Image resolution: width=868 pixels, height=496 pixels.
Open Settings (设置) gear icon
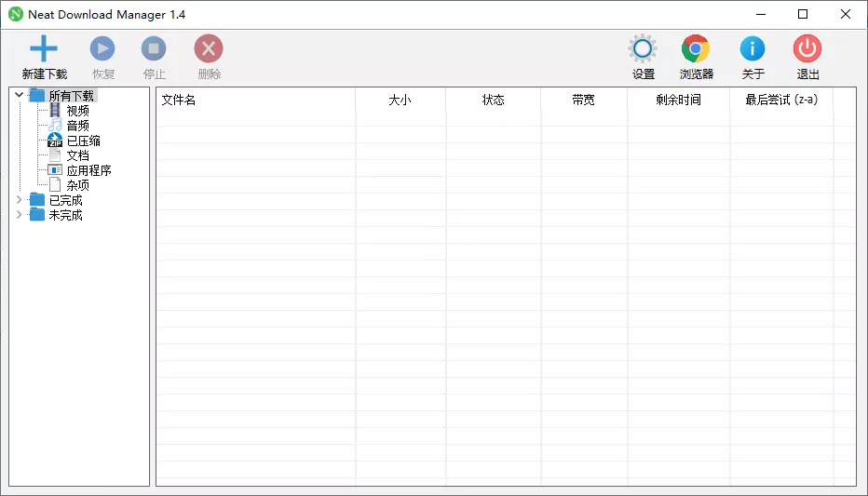[x=643, y=48]
